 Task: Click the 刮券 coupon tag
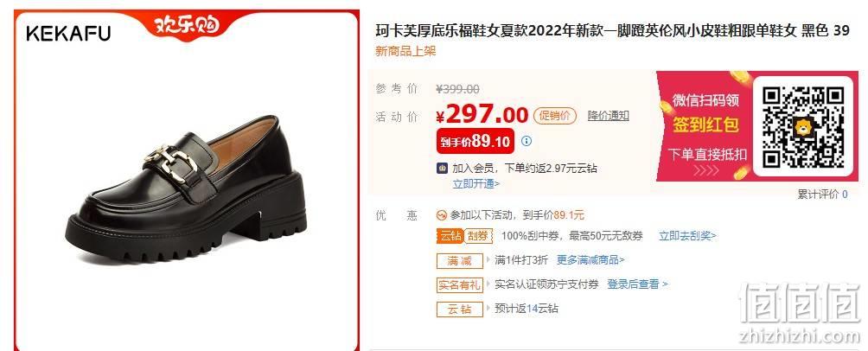(478, 236)
